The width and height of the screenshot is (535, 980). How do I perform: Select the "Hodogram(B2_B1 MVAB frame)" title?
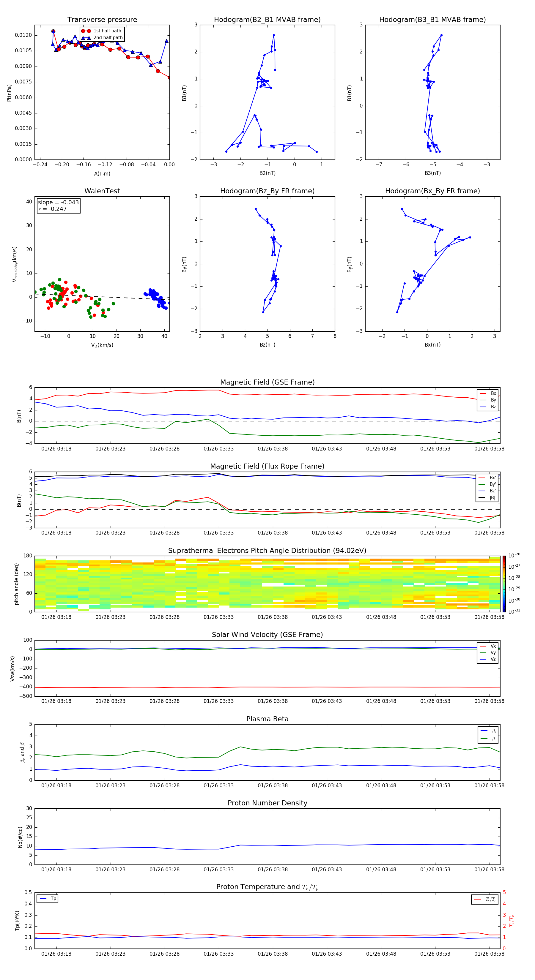pos(267,20)
